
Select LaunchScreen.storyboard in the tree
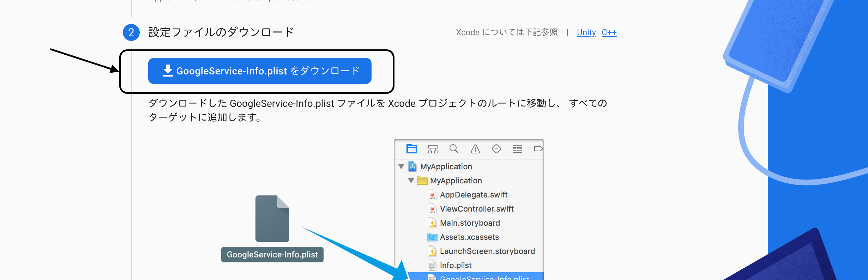pos(487,251)
